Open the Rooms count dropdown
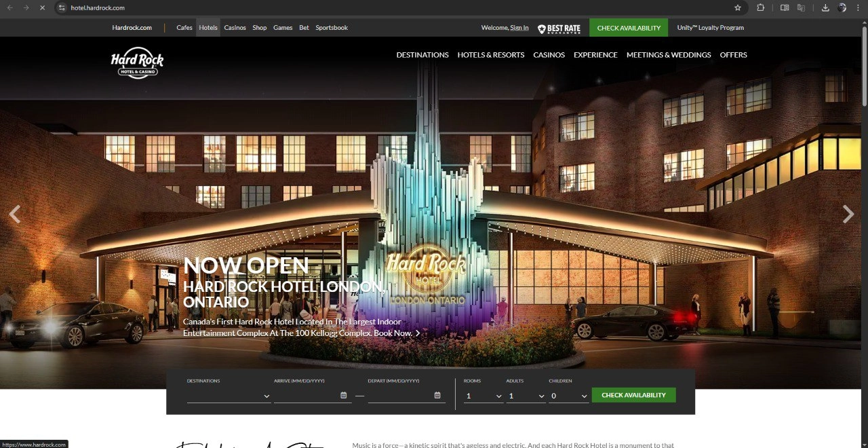The image size is (868, 448). click(x=484, y=396)
